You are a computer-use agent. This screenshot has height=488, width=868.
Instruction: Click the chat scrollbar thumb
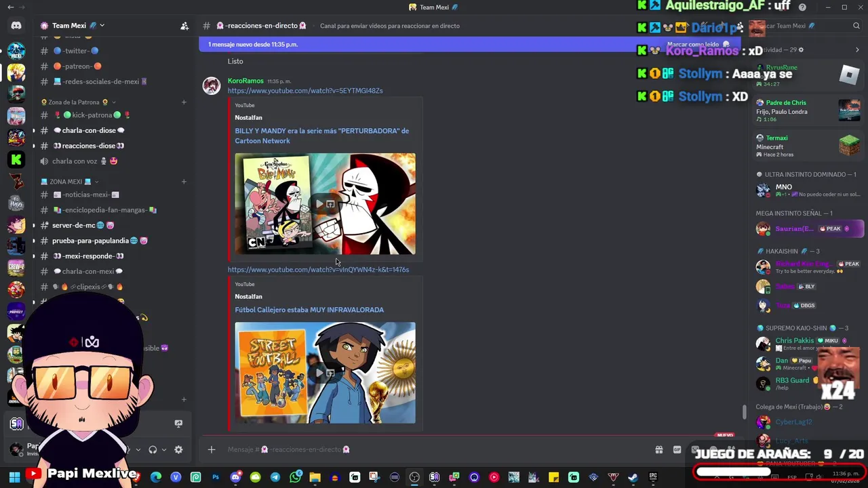(x=745, y=412)
